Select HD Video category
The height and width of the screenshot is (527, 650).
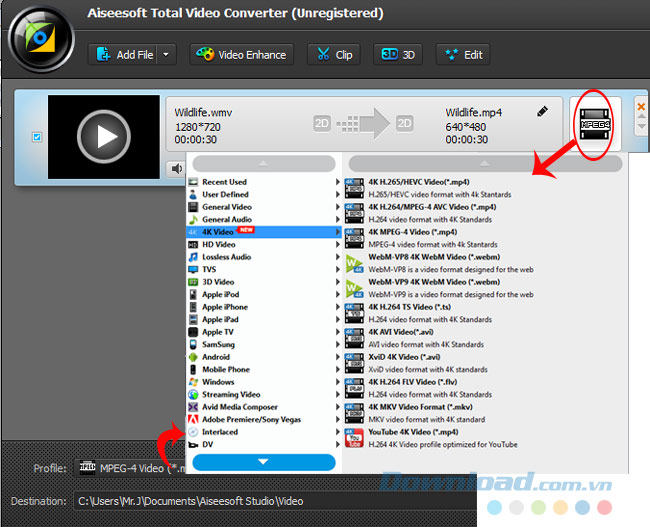264,245
